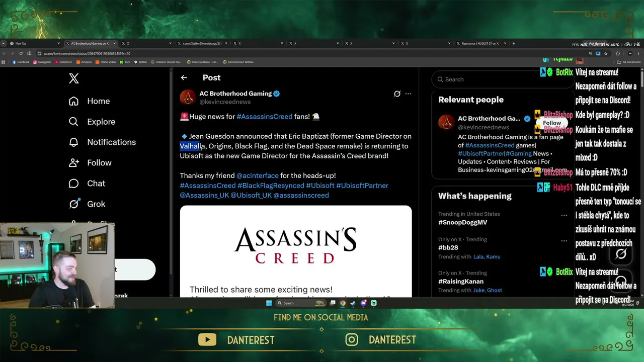Image resolution: width=644 pixels, height=362 pixels.
Task: Open the #SnoopDoggMV trend
Action: [462, 222]
